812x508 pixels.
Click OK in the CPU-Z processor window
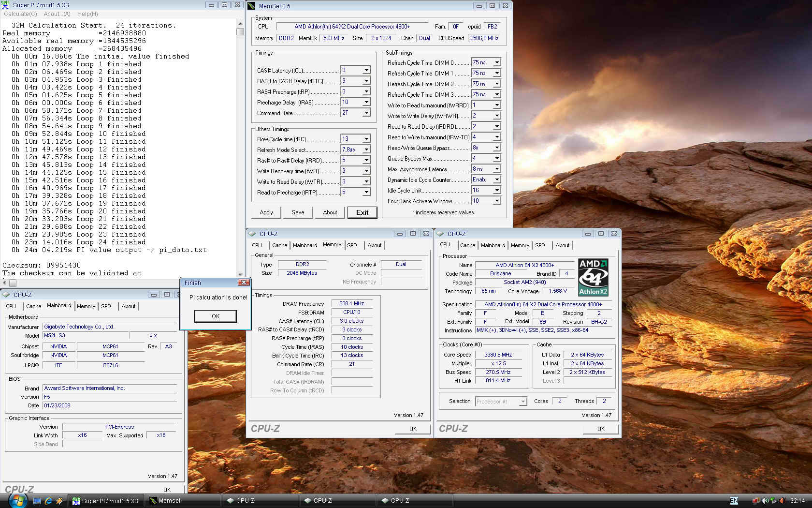[x=601, y=429]
